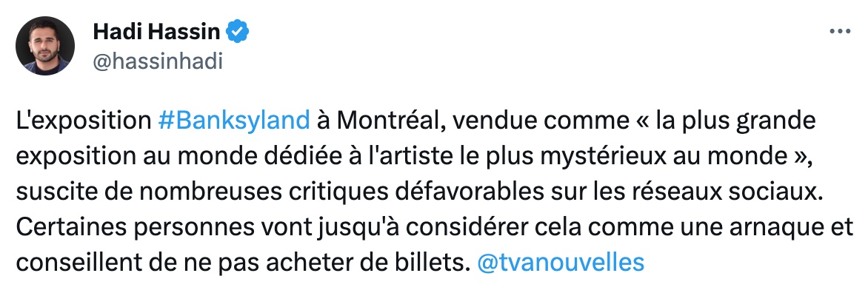The height and width of the screenshot is (293, 868).
Task: Visit the @hassinhadi handle link
Action: (x=158, y=61)
